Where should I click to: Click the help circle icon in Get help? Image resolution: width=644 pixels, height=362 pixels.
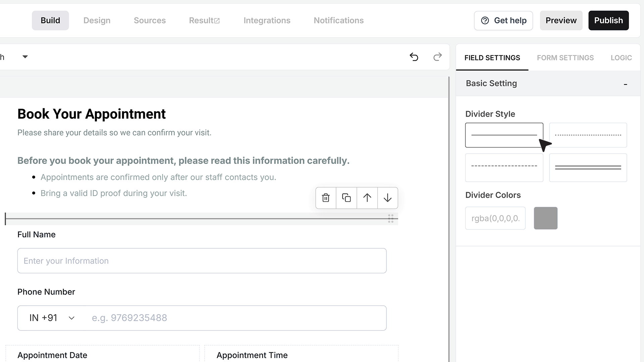pos(485,20)
